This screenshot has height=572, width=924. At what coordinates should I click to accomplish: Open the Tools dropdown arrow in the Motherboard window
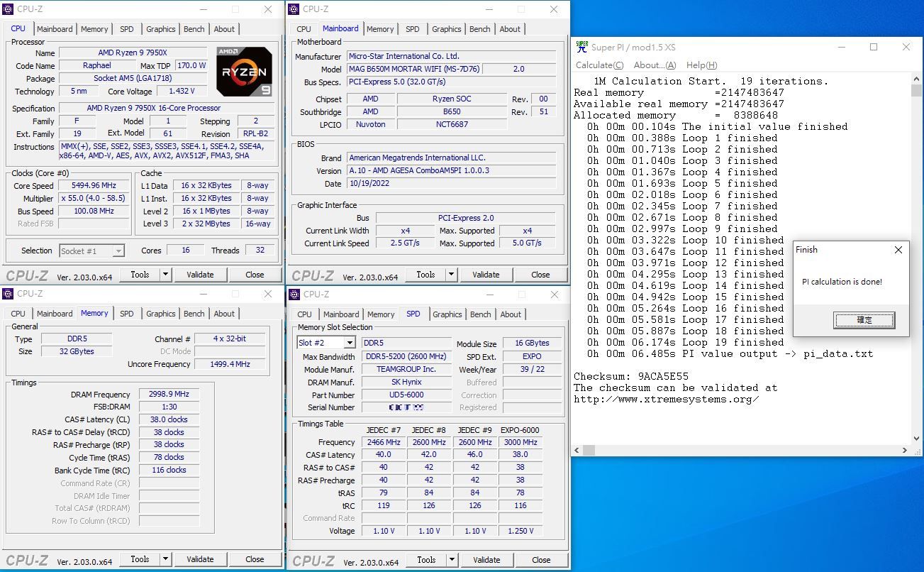[x=451, y=275]
